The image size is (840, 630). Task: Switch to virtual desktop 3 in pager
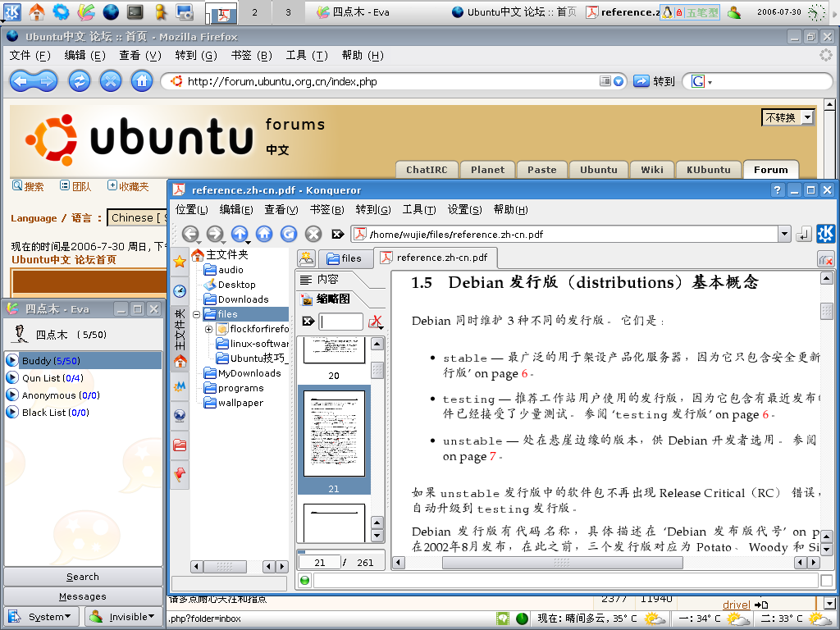click(288, 12)
